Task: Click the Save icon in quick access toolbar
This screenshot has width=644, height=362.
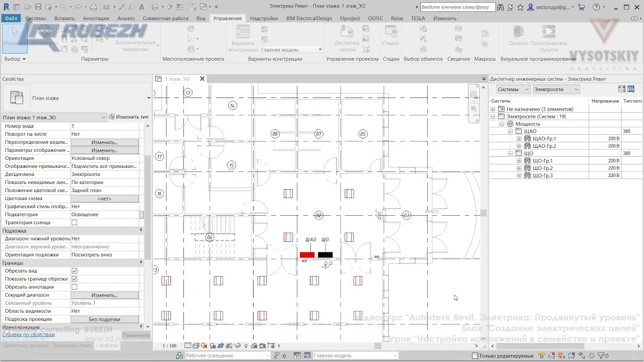Action: click(38, 7)
